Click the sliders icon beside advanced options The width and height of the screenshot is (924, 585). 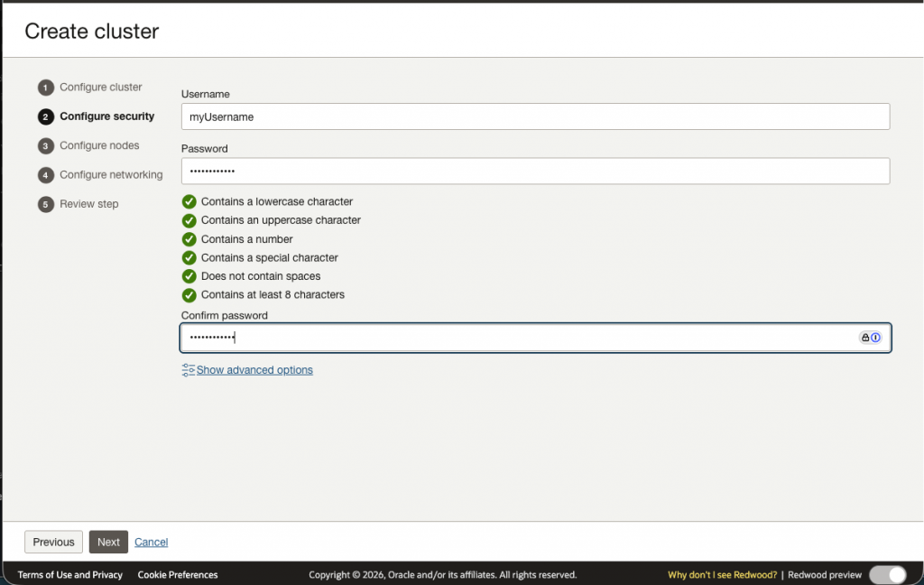point(188,370)
